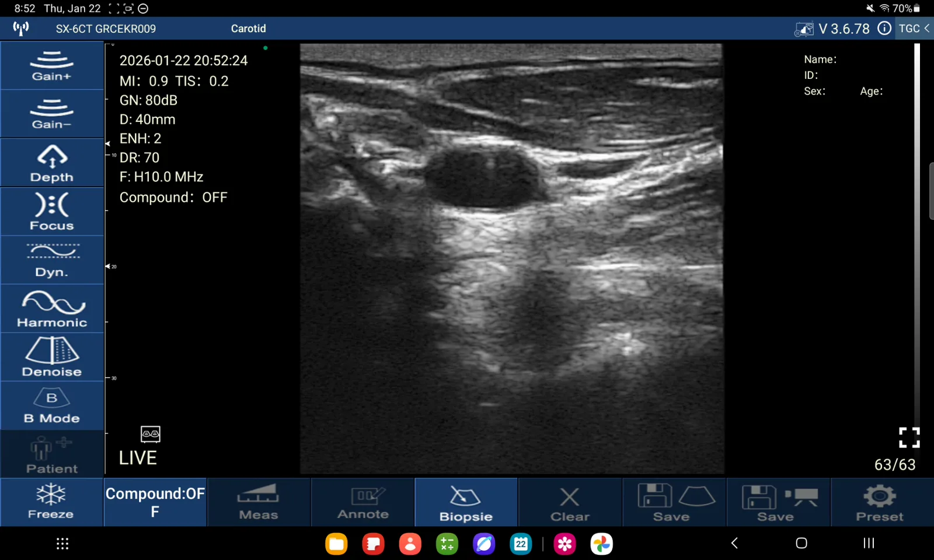Open the Calendar app in taskbar

pos(521,544)
